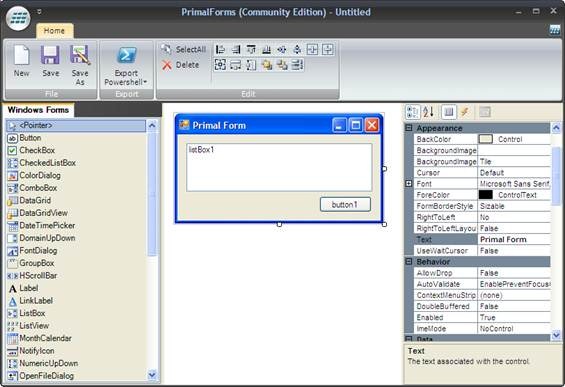Image resolution: width=565 pixels, height=387 pixels.
Task: Open the Export Powershell dropdown
Action: pos(126,66)
